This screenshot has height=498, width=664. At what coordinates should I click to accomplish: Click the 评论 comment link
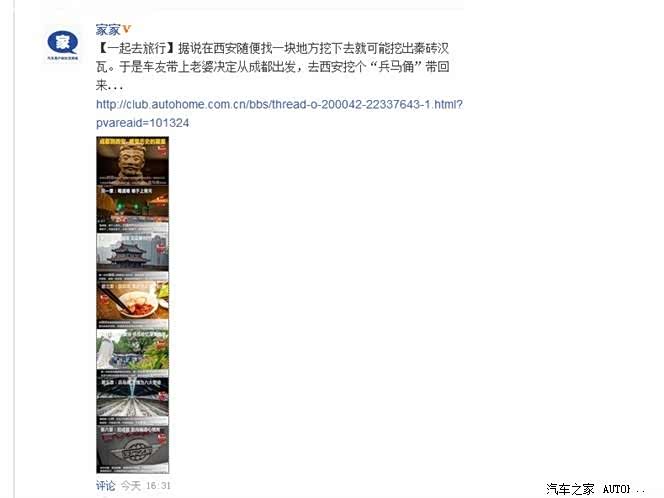[105, 486]
